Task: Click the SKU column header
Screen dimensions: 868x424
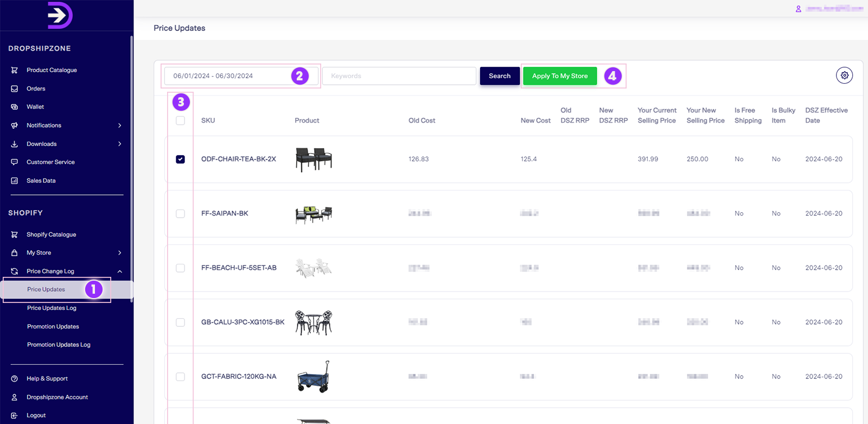Action: (x=208, y=121)
